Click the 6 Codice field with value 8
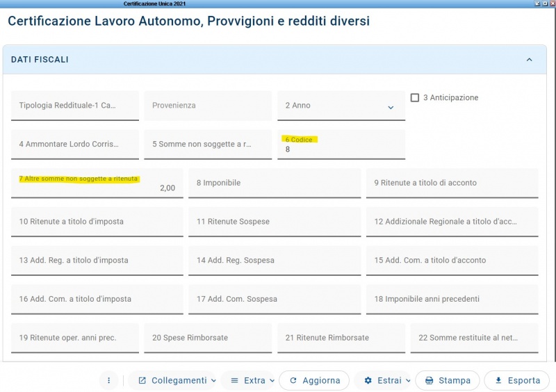 pos(341,144)
